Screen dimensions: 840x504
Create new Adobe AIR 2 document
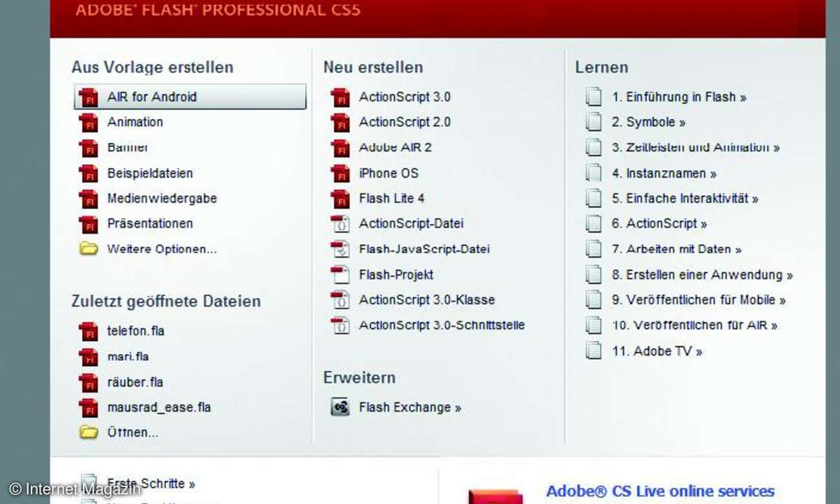395,148
